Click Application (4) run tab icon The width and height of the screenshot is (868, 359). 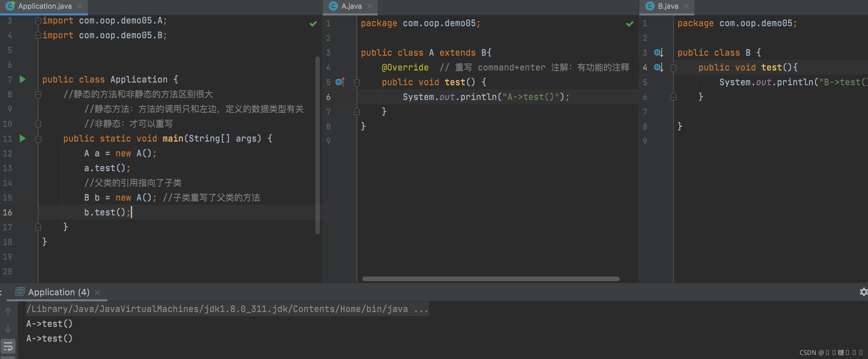coord(20,292)
